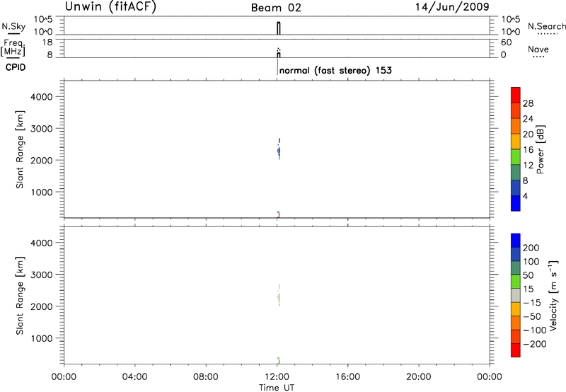Click the date '14/Jun/2009'
The image size is (566, 392).
[x=452, y=7]
